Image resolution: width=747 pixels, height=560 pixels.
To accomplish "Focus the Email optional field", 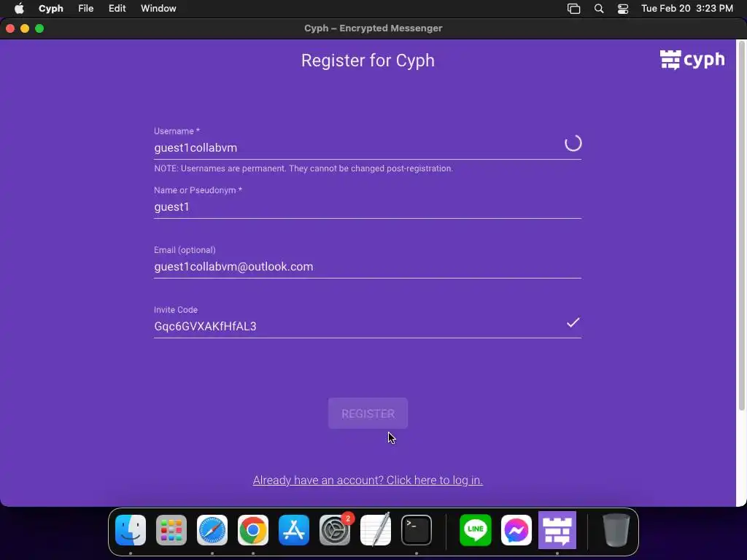I will [x=368, y=267].
